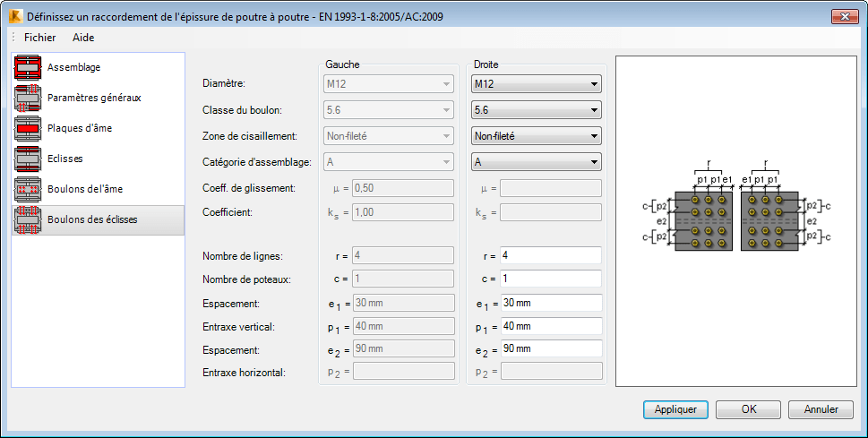The height and width of the screenshot is (438, 868).
Task: Select the Eclisses list label
Action: pos(64,159)
